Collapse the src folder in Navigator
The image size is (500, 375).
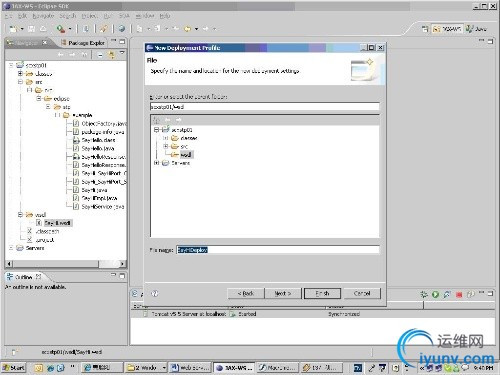20,82
